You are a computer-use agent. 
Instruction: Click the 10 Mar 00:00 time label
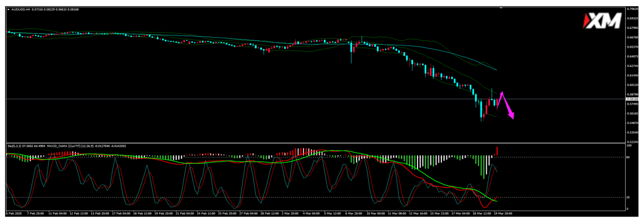pyautogui.click(x=381, y=213)
